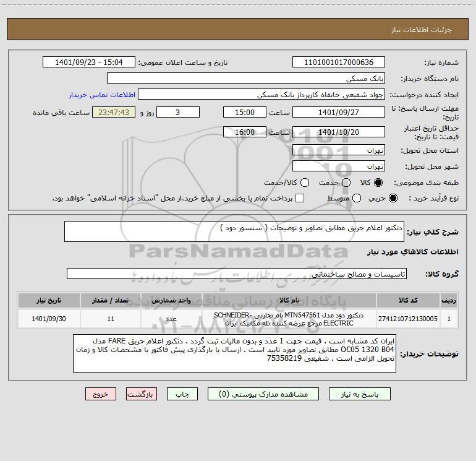The height and width of the screenshot is (461, 476).
Task: Click the استان محل تحویل field
Action: coord(339,150)
